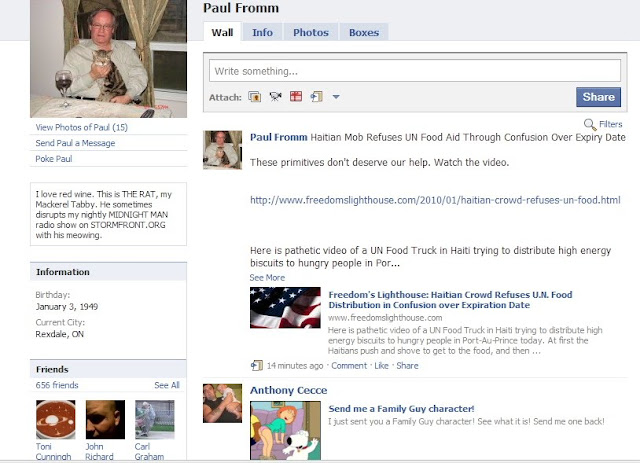The image size is (640, 463).
Task: Open View Photos of Paul (15)
Action: (x=82, y=127)
